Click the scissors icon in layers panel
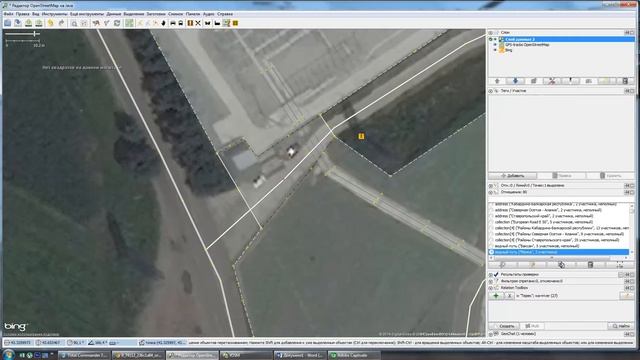640x360 pixels. 552,81
